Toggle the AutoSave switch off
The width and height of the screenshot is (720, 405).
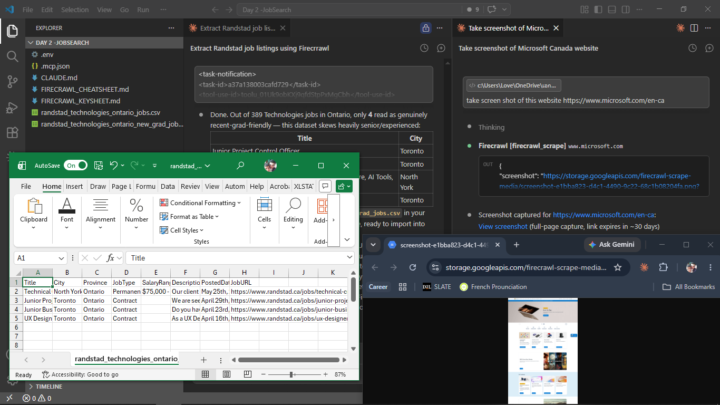(x=76, y=165)
